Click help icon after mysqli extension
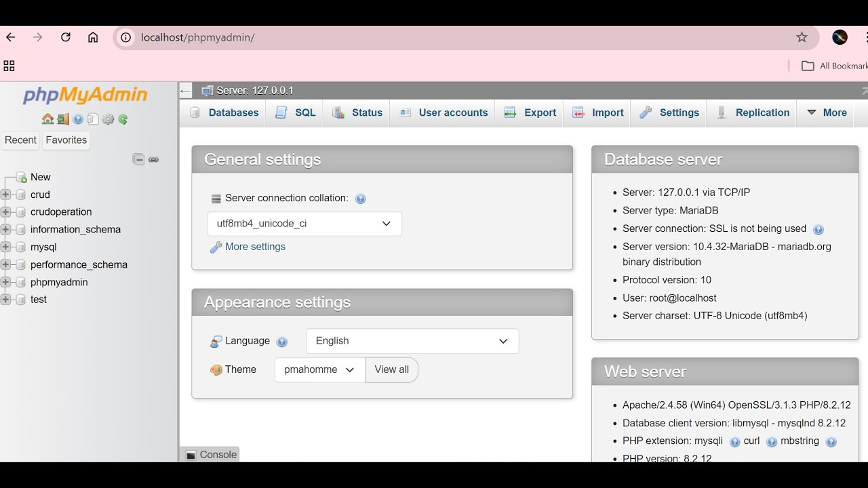This screenshot has width=868, height=488. pyautogui.click(x=734, y=442)
